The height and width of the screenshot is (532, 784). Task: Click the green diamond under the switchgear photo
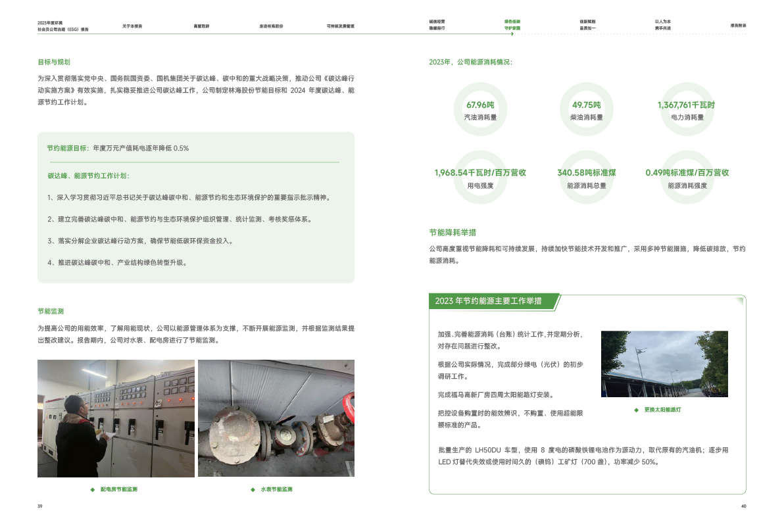tap(93, 490)
